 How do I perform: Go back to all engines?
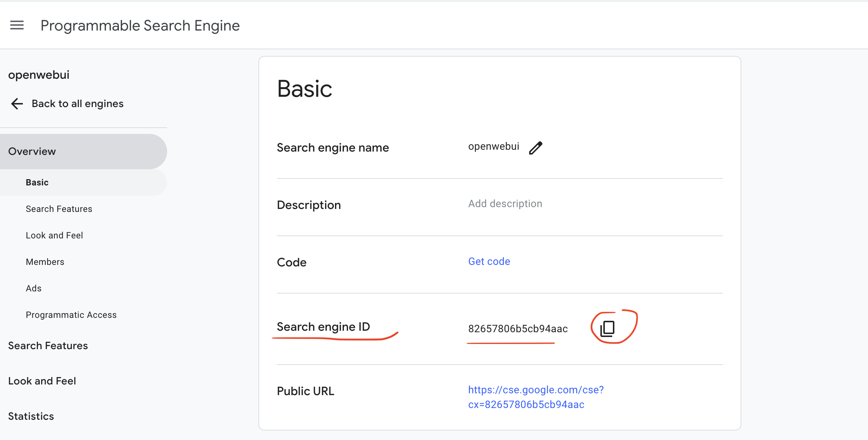pyautogui.click(x=78, y=104)
